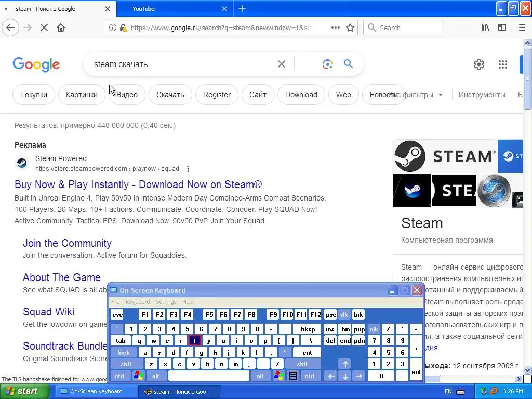Start a Google Lens image search
Image resolution: width=532 pixels, height=399 pixels.
coord(327,64)
